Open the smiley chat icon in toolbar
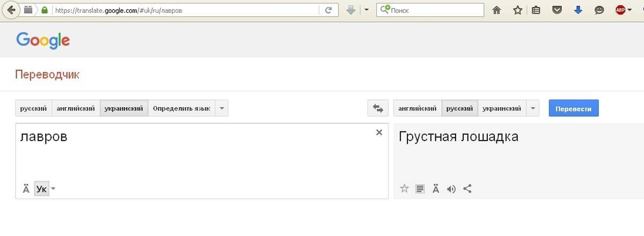This screenshot has height=236, width=644. pyautogui.click(x=599, y=10)
